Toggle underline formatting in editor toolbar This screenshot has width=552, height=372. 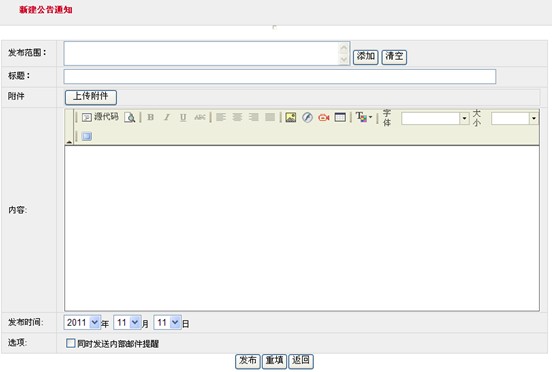[x=183, y=117]
